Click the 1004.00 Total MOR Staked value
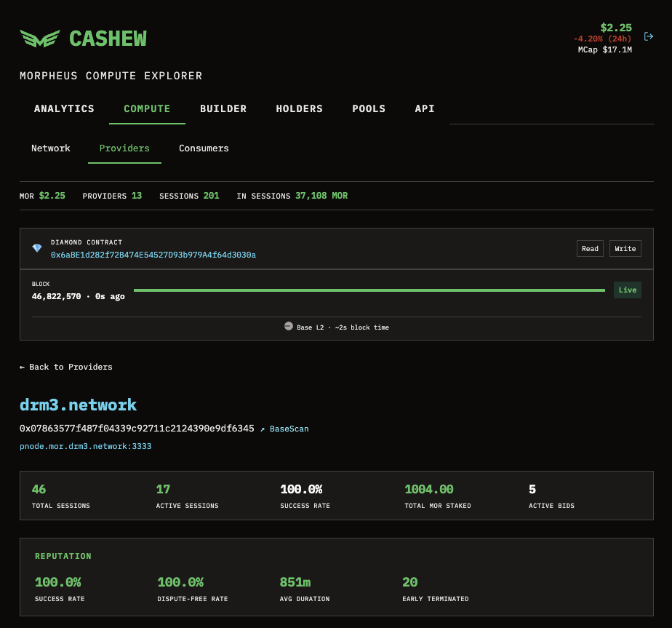 point(429,490)
